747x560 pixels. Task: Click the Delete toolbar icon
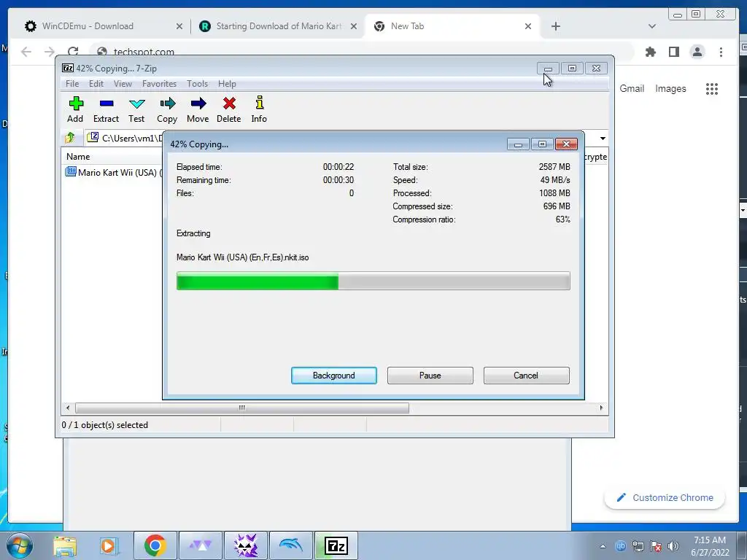click(228, 109)
